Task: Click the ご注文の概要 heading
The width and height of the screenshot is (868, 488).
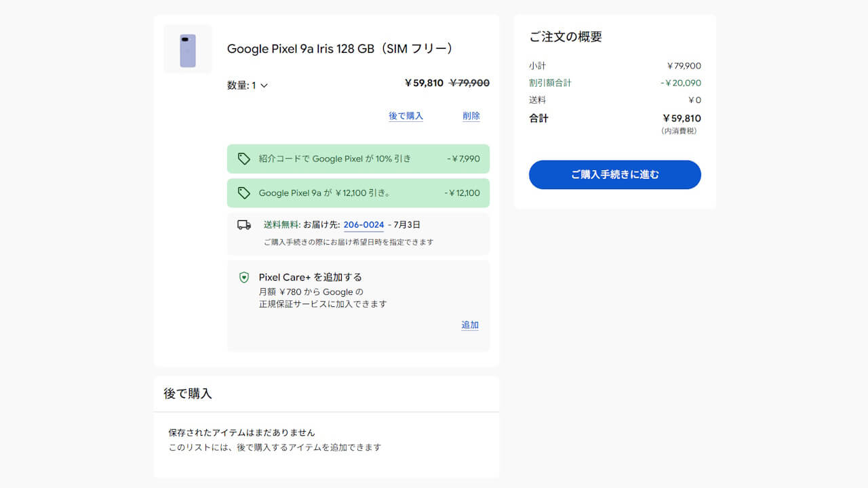Action: 566,37
